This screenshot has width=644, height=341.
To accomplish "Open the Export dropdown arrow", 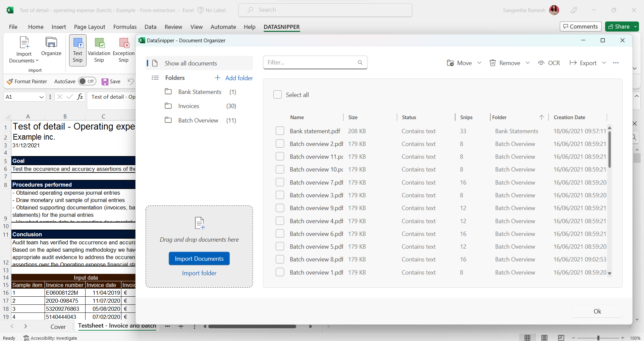I will click(x=605, y=63).
